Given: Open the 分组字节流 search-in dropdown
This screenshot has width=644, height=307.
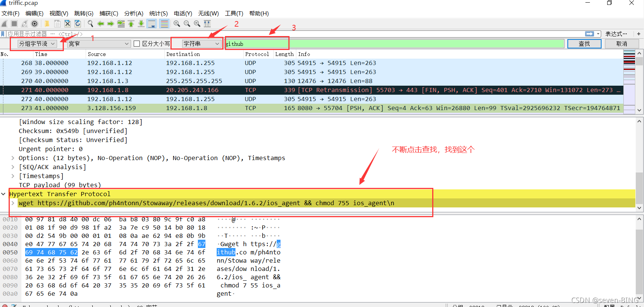Looking at the screenshot, I should (x=37, y=44).
